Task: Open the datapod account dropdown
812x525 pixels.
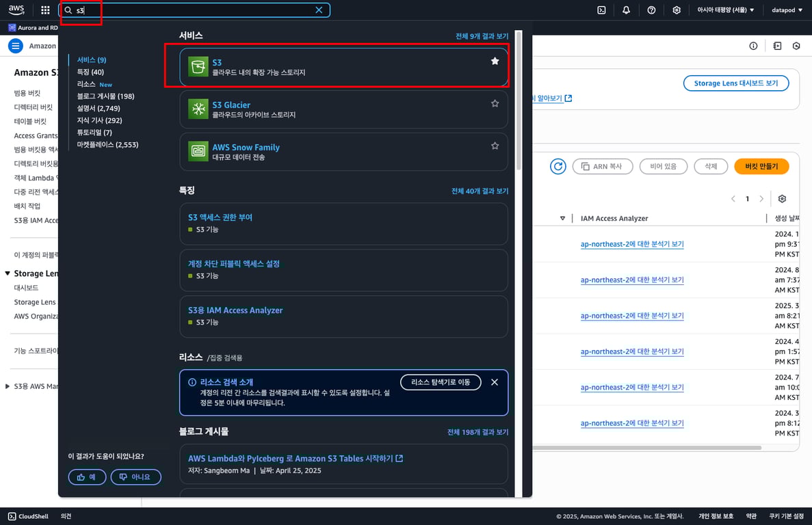Action: pos(787,10)
